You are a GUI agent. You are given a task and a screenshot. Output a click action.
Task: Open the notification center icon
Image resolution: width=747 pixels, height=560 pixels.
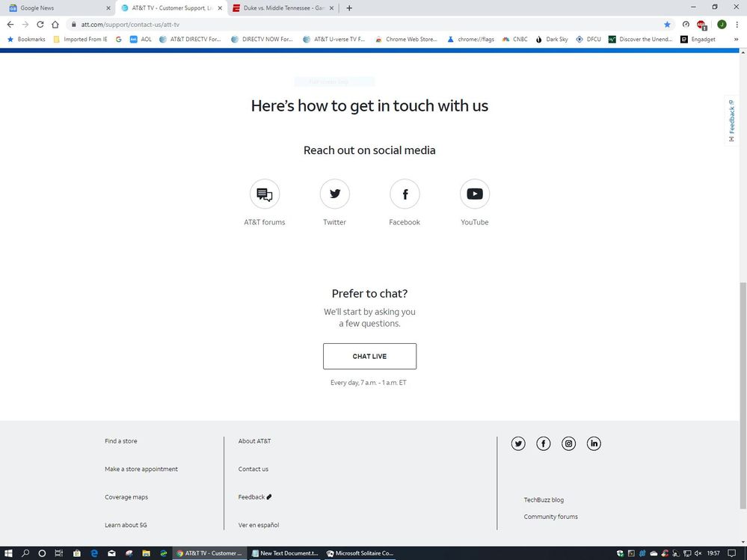(x=732, y=553)
